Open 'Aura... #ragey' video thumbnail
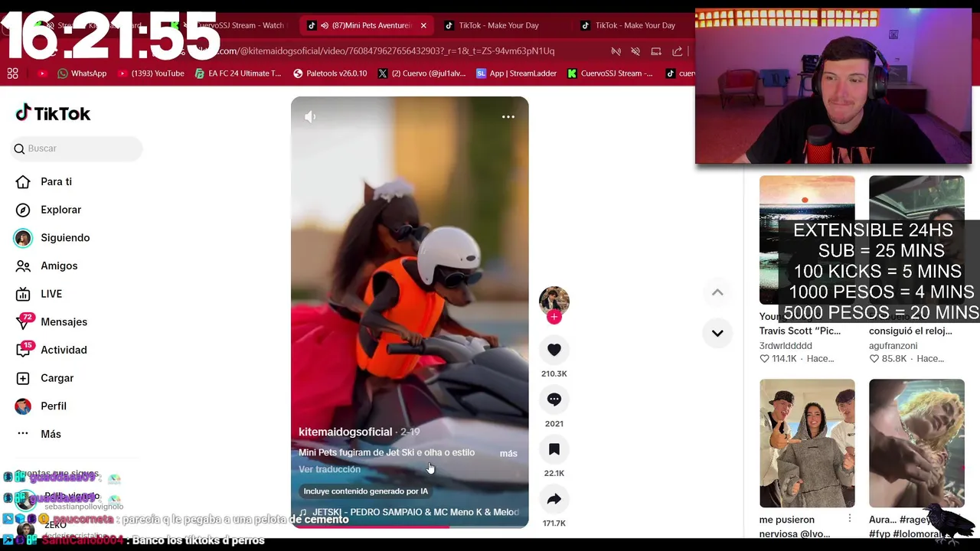 (916, 443)
